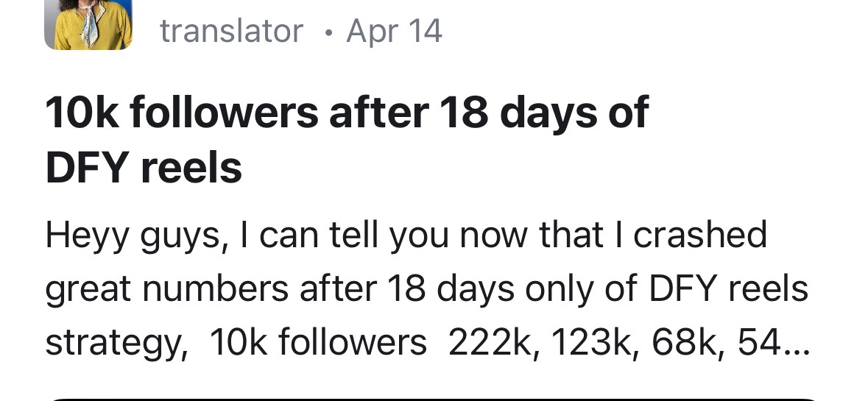The width and height of the screenshot is (868, 401).
Task: Click the "Apr 14" post date
Action: [394, 30]
